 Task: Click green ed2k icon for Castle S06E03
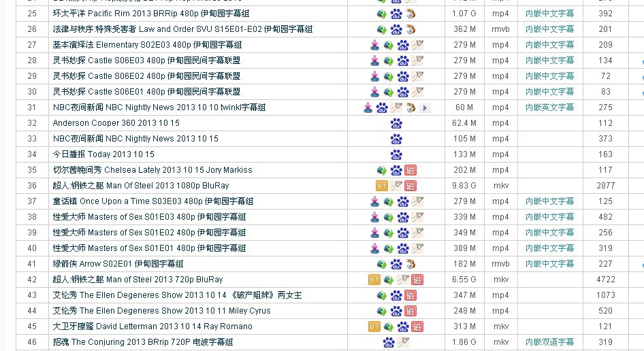click(389, 61)
